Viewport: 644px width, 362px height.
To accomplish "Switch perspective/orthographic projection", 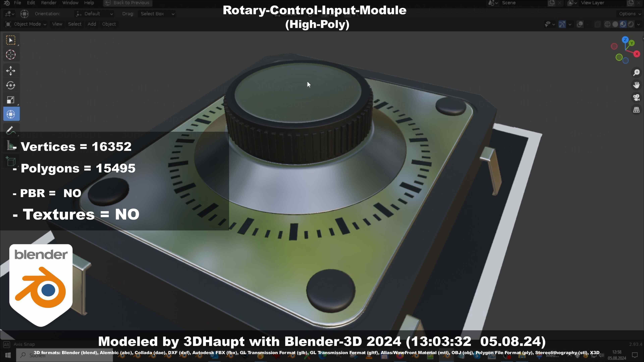I will pos(636,110).
